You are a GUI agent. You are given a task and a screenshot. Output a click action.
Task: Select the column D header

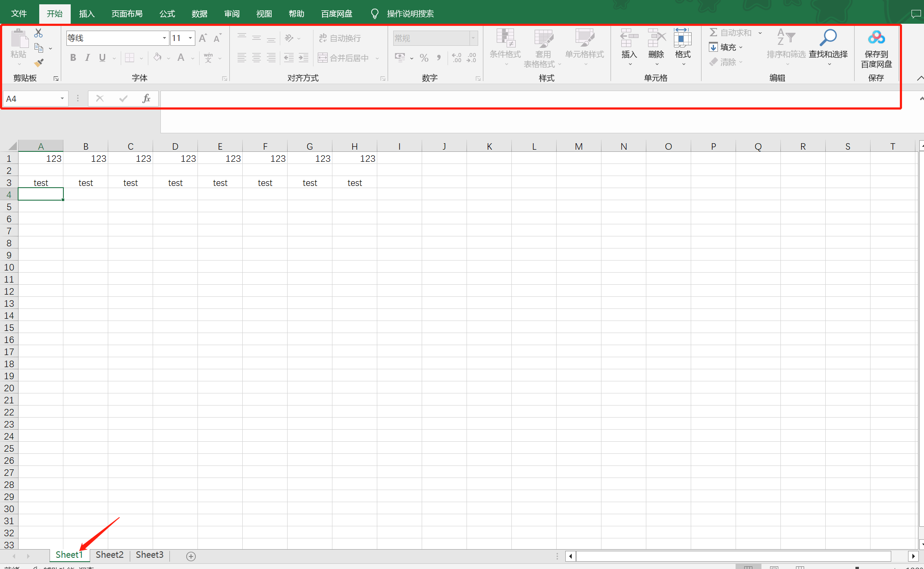coord(175,146)
